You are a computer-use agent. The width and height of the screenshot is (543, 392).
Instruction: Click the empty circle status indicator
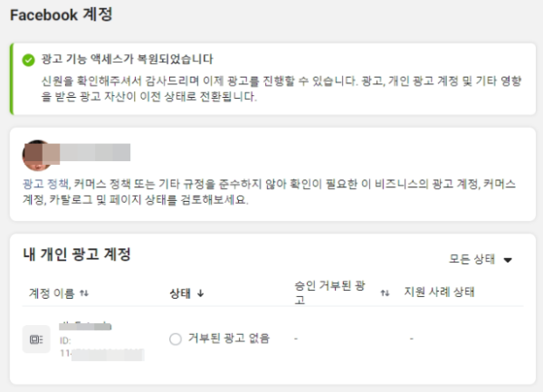[176, 339]
